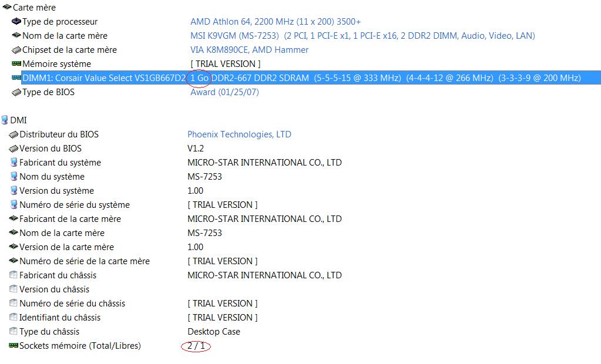
Task: Click the Chipset de la carte mère label
Action: coord(69,50)
